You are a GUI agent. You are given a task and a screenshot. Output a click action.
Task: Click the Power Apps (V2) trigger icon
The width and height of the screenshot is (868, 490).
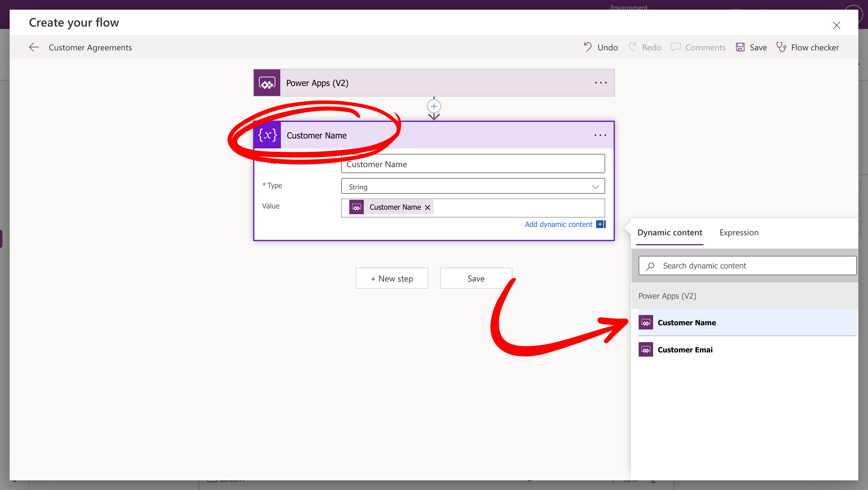click(x=267, y=83)
